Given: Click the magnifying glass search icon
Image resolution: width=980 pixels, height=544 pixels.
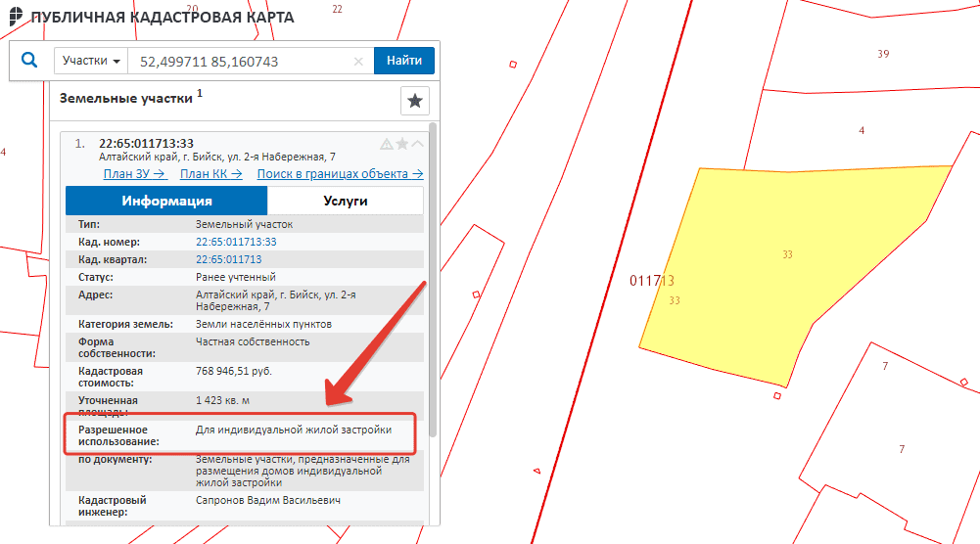Looking at the screenshot, I should [x=29, y=61].
